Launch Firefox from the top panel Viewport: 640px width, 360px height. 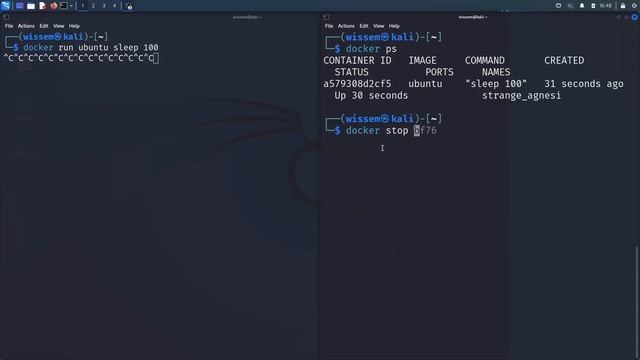tap(53, 6)
